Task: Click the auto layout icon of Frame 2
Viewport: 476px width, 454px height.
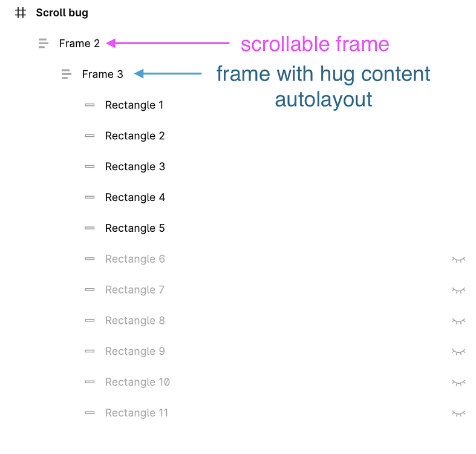Action: 43,44
